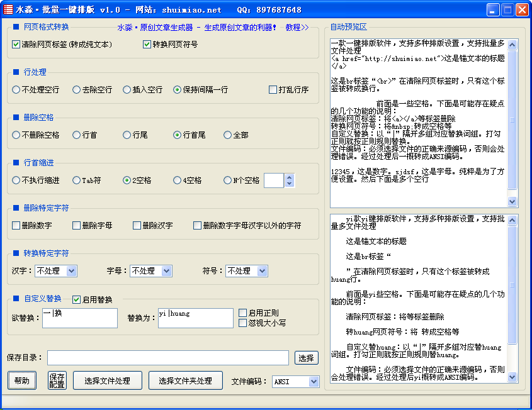Click the 替换为 text box
532x410 pixels.
tap(196, 318)
